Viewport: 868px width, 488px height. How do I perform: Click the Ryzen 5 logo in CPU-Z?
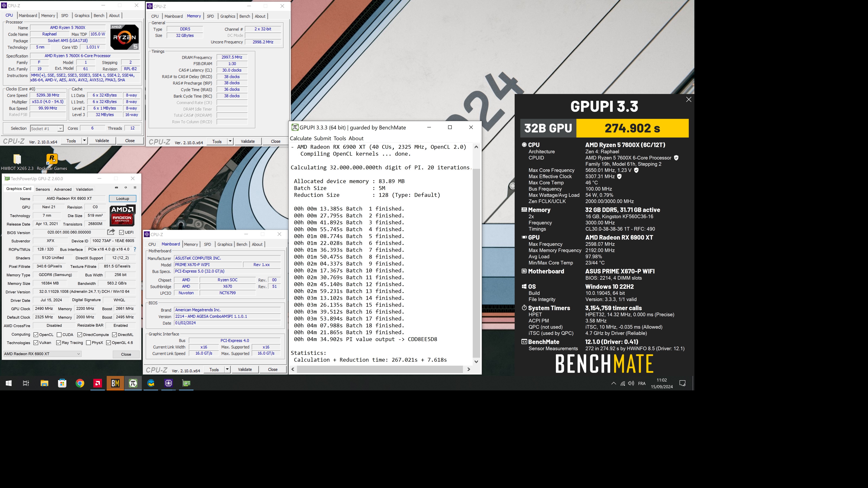coord(125,37)
